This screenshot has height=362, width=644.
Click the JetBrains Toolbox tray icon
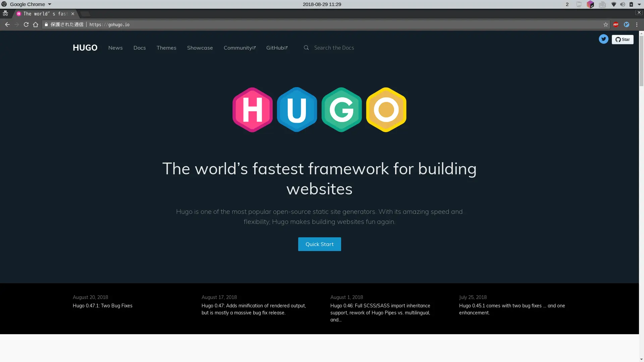coord(590,4)
